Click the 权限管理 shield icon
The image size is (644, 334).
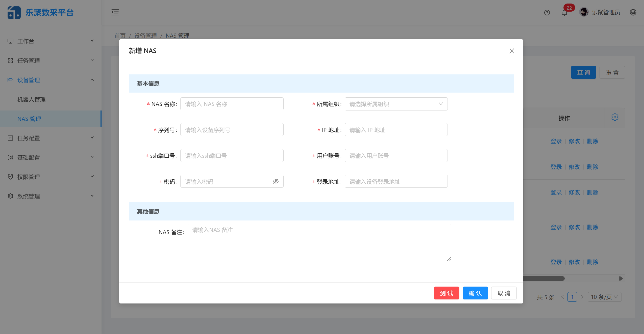point(10,177)
